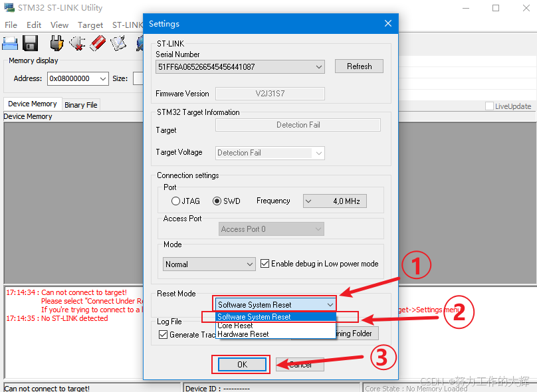The image size is (537, 392).
Task: Select the JTAG port radio button
Action: pyautogui.click(x=175, y=201)
